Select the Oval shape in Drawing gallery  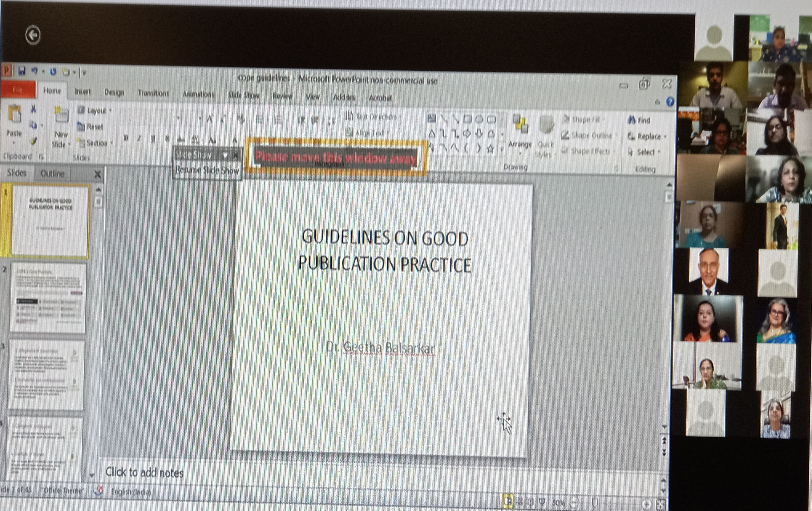coord(479,119)
